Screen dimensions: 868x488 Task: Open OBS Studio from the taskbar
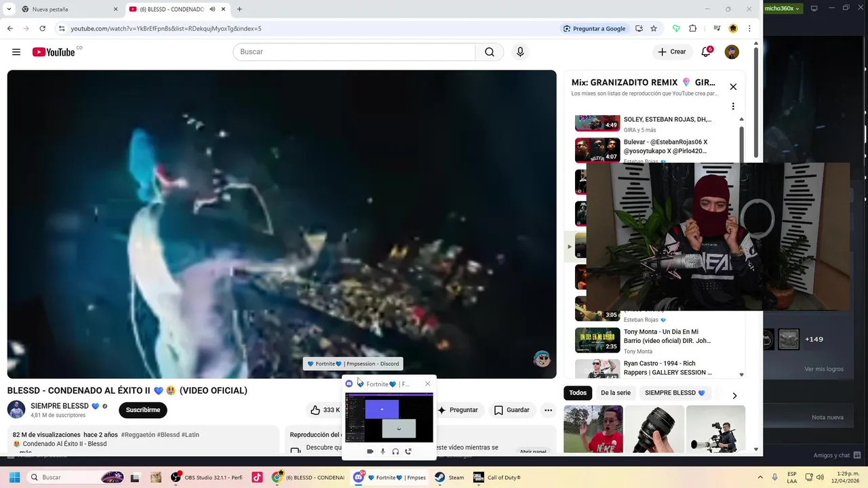(x=207, y=477)
